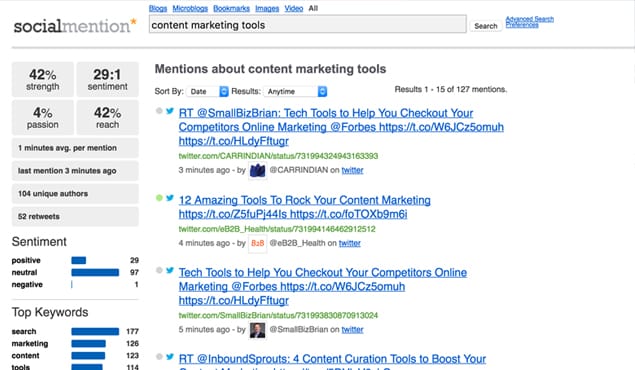Screen dimensions: 635x370
Task: Click the 29:1 sentiment box
Action: (107, 79)
